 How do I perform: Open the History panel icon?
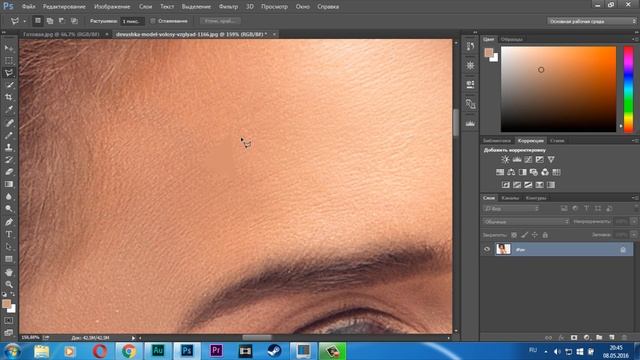(470, 46)
